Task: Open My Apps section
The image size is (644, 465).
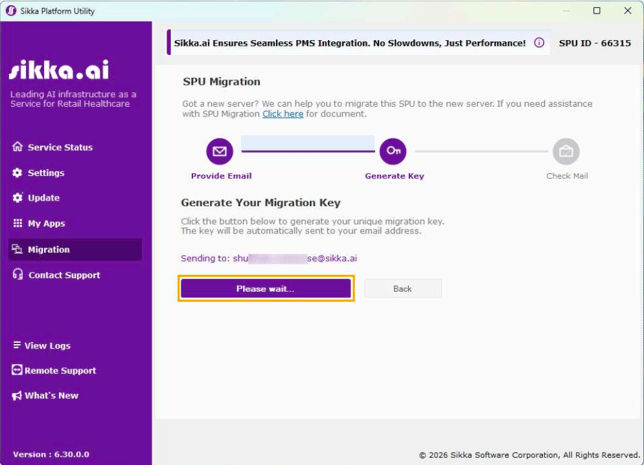Action: click(46, 223)
